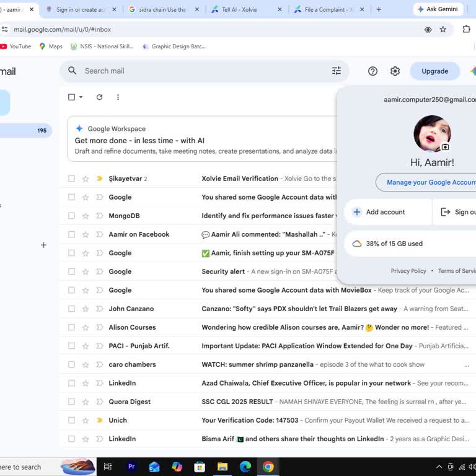Star the John Canzano email
476x476 pixels.
point(86,309)
